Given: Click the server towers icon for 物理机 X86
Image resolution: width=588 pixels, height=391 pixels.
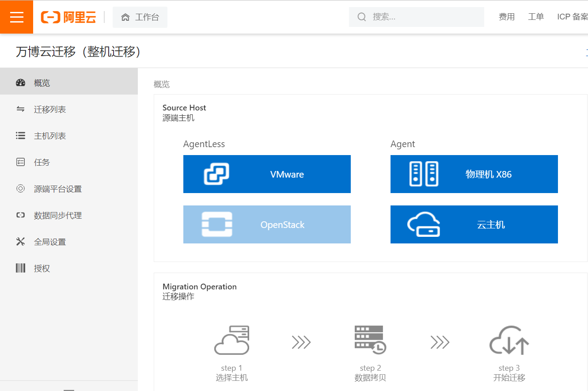Looking at the screenshot, I should click(x=424, y=174).
